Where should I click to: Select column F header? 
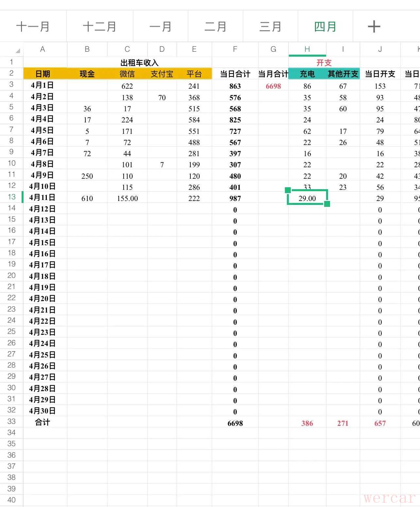pyautogui.click(x=235, y=49)
